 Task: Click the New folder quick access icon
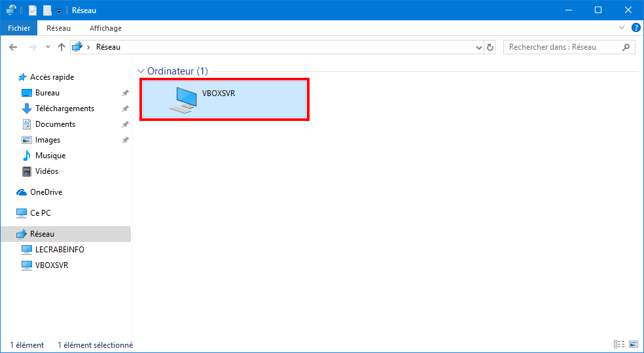(48, 10)
